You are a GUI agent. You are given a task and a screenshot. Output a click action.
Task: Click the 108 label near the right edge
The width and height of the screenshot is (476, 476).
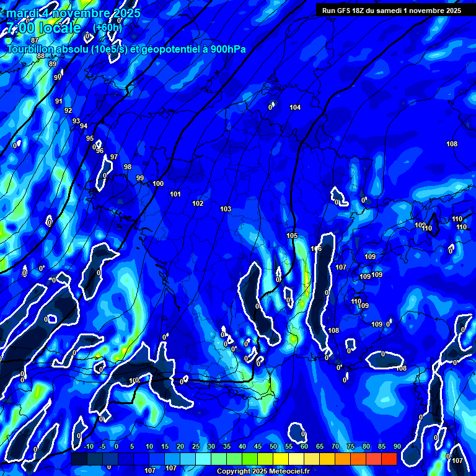(x=452, y=144)
